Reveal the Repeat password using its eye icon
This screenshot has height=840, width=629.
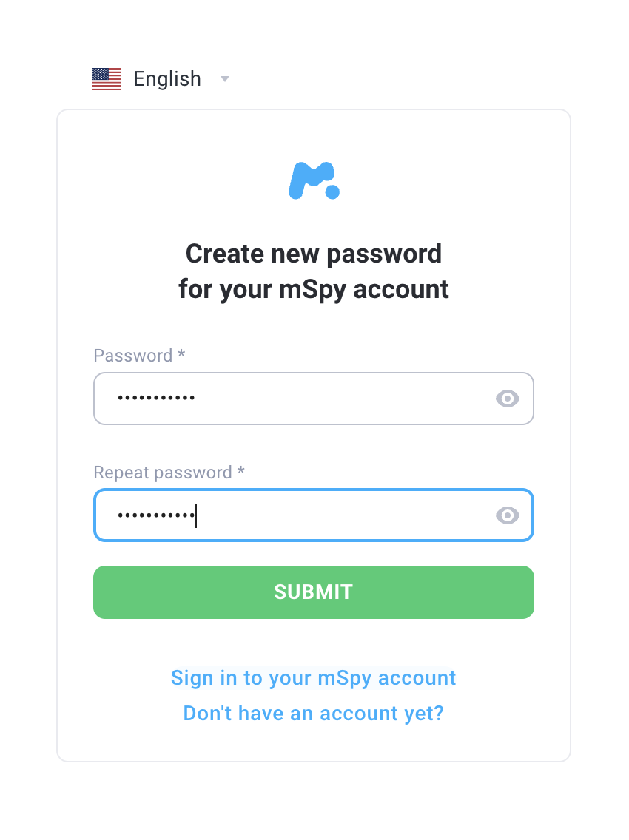point(508,515)
